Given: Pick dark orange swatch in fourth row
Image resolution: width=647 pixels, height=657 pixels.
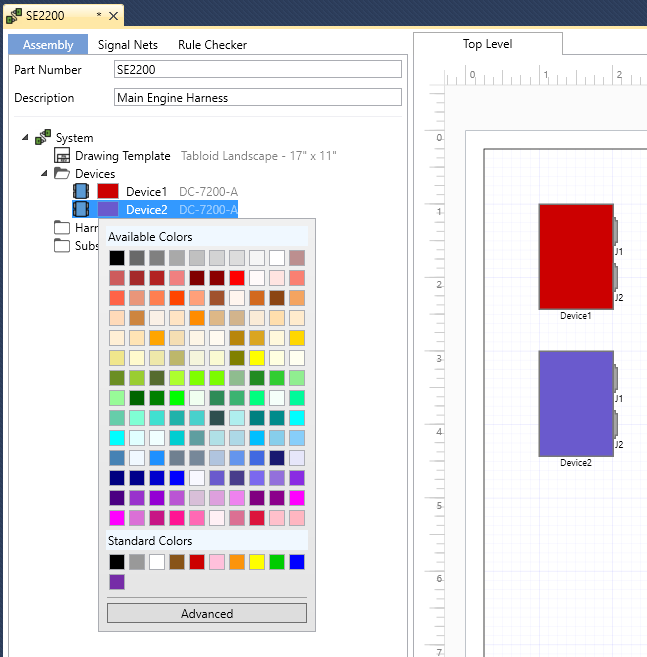Looking at the screenshot, I should pos(197,318).
